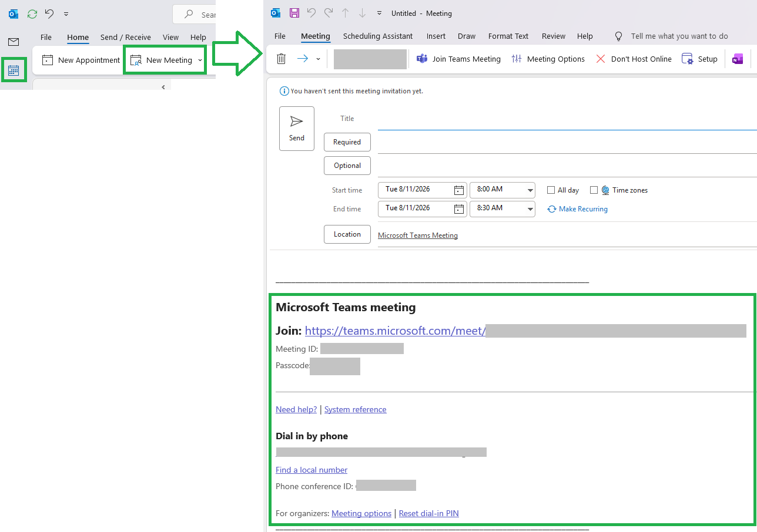
Task: Open the Mail view in the main Outlook sidebar
Action: coord(14,42)
